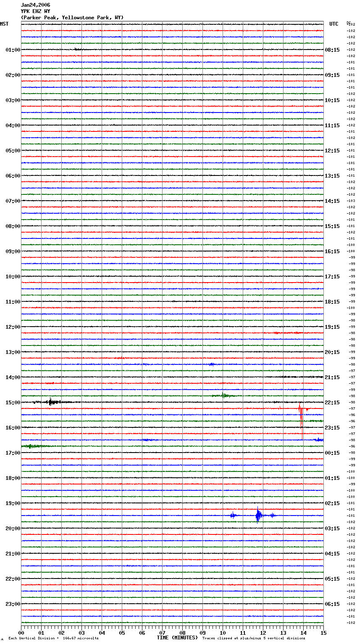Image resolution: width=357 pixels, height=644 pixels.
Task: Click the Parker Peak, Yellowstone Park location title
Action: [x=72, y=18]
